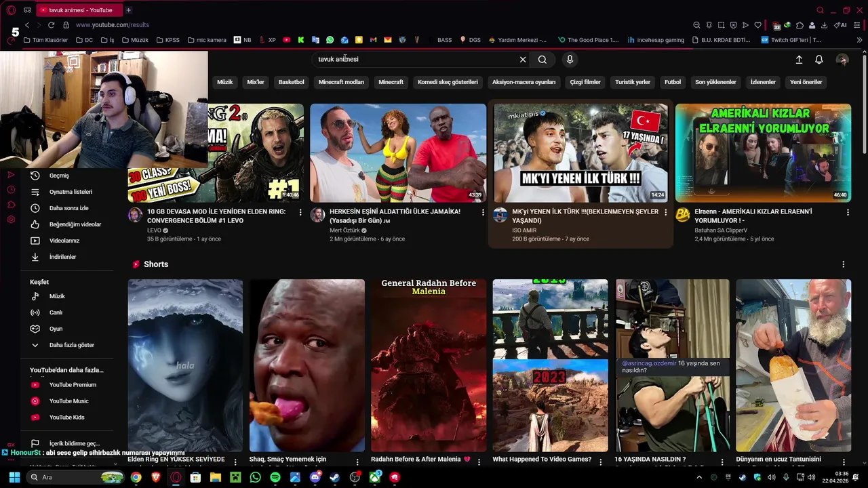Open Shorts section options menu

844,264
